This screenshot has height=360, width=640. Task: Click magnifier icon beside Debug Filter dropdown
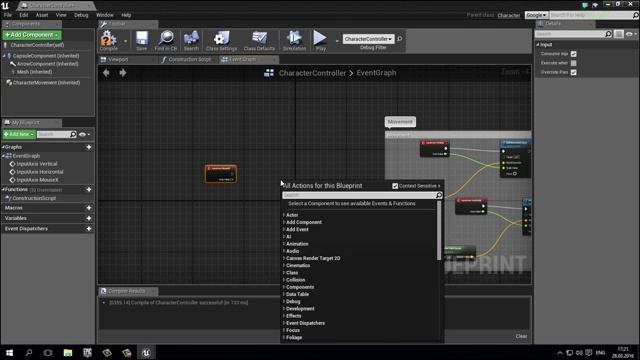tap(400, 39)
